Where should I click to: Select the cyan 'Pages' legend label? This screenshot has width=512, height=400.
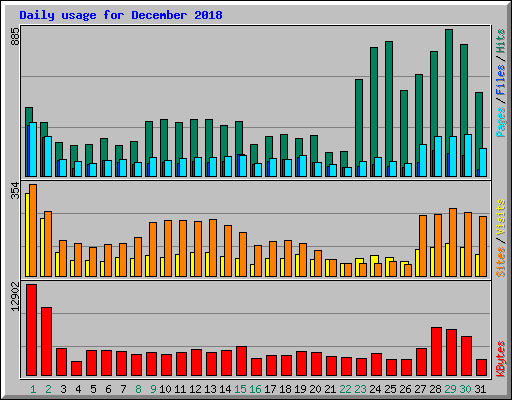[500, 122]
